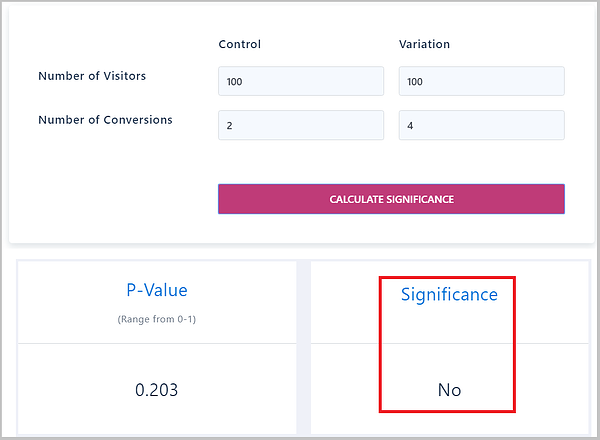Select the P-Value heading
This screenshot has height=440, width=600.
(156, 291)
